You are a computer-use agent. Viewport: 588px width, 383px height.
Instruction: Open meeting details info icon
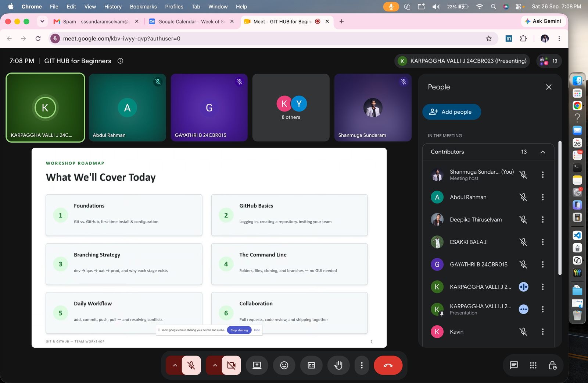pyautogui.click(x=120, y=61)
